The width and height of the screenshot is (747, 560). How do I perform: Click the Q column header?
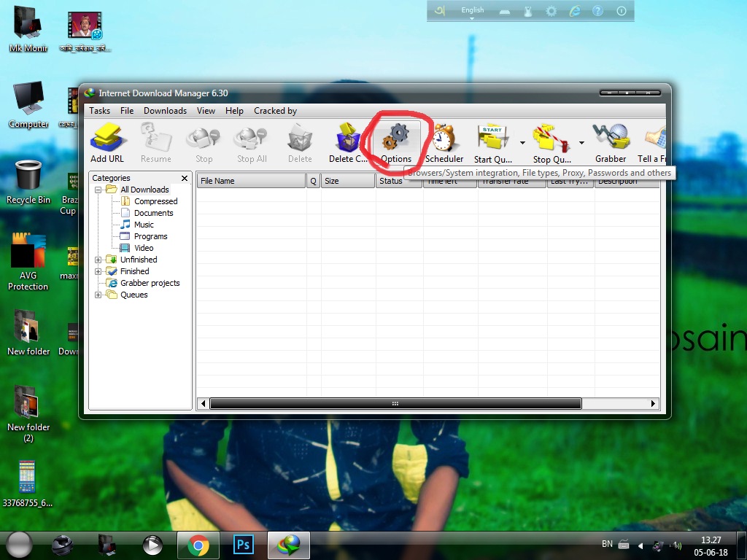point(313,181)
